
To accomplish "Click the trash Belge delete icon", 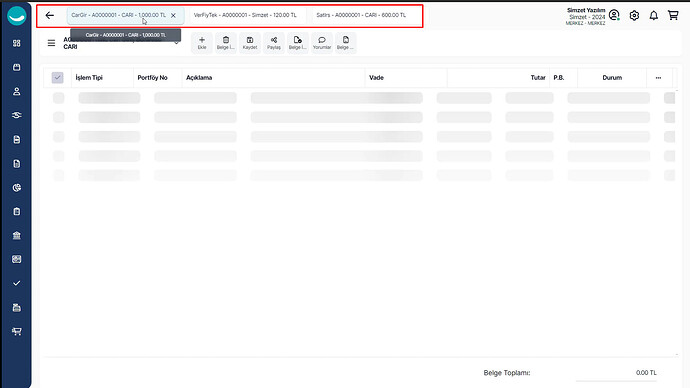I will pos(226,43).
